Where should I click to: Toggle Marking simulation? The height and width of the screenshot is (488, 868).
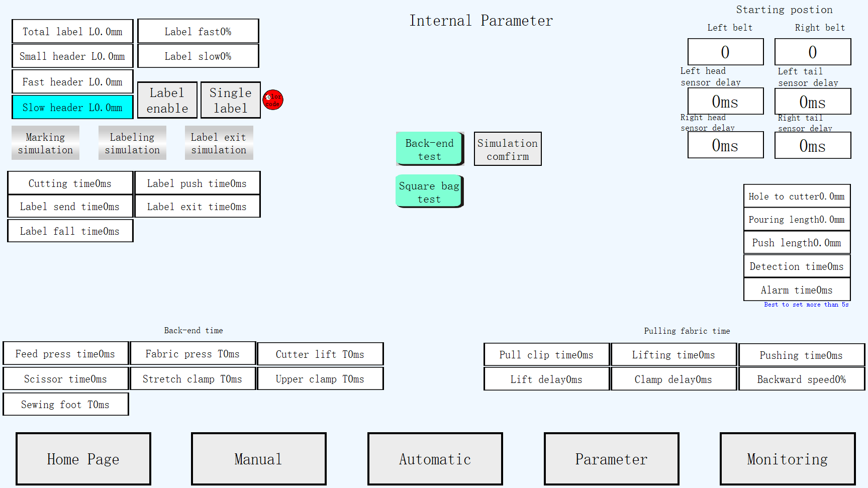45,143
